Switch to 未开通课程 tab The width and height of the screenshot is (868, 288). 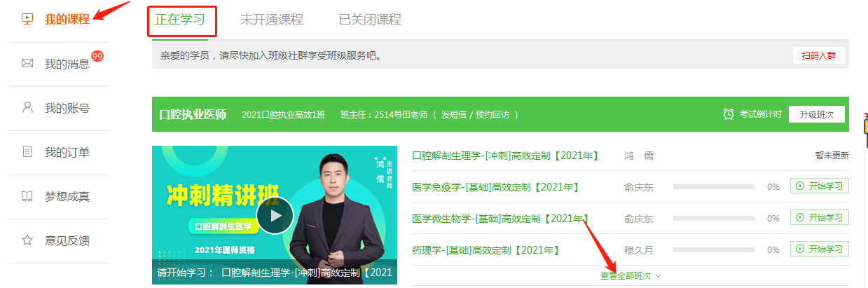(272, 20)
